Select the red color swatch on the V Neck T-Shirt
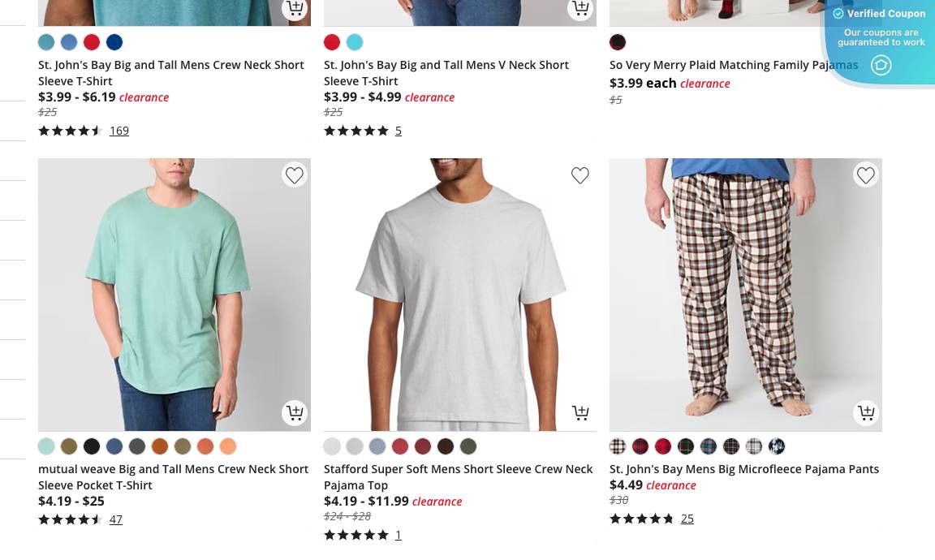 pyautogui.click(x=332, y=42)
